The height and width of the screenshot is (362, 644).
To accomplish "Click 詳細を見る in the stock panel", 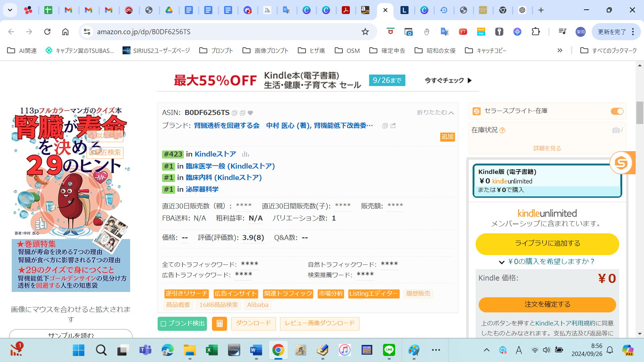I will point(547,148).
